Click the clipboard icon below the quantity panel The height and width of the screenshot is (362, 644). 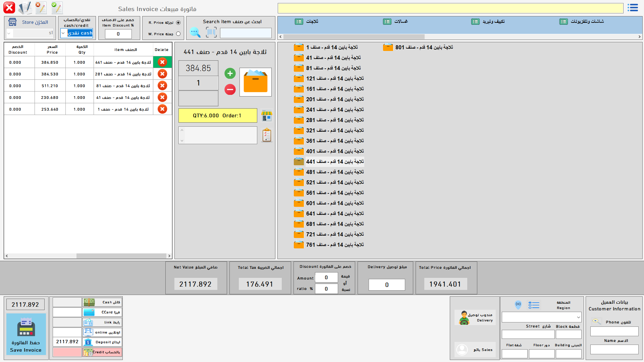click(267, 135)
